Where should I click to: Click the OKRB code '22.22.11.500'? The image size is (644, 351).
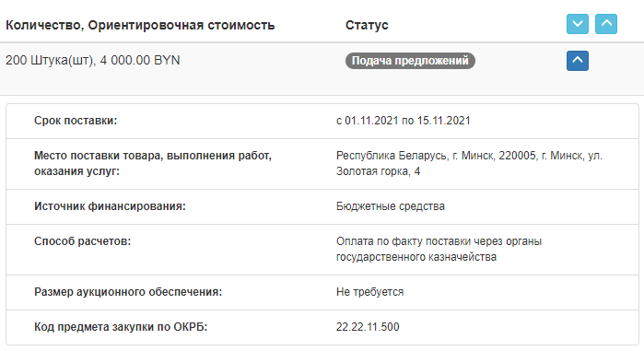[x=368, y=327]
